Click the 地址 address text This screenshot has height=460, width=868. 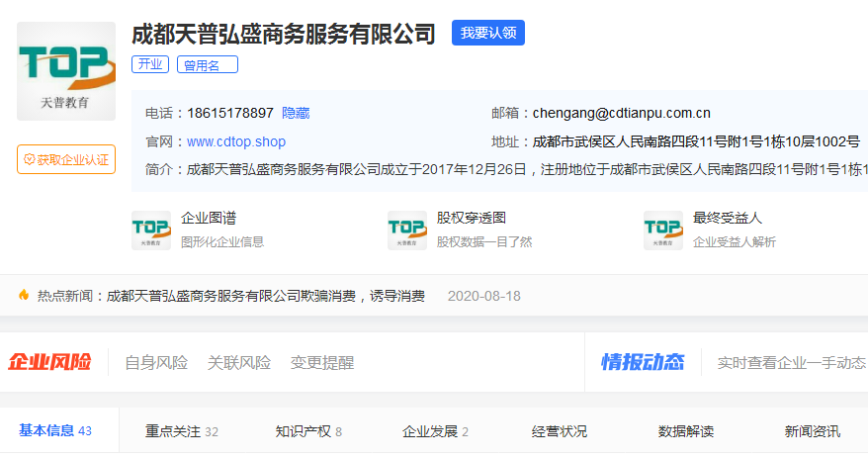(696, 141)
